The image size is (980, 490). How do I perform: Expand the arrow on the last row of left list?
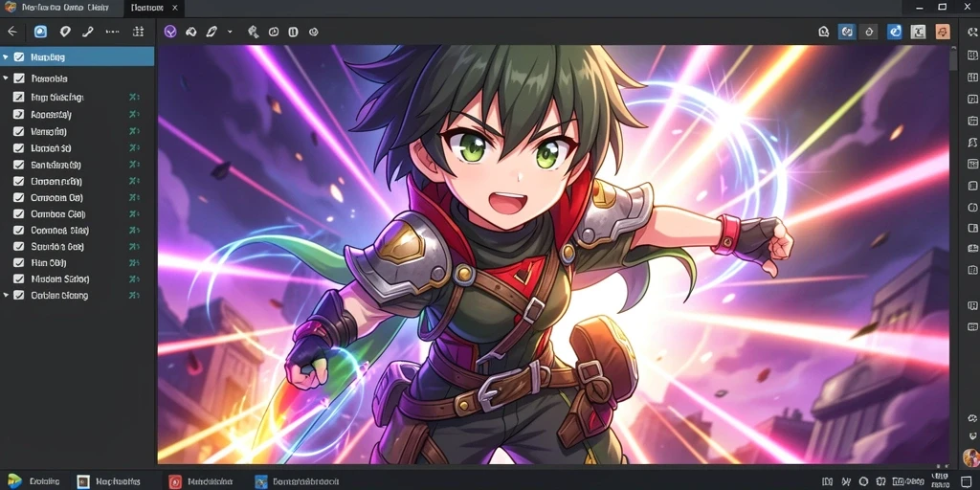coord(6,295)
